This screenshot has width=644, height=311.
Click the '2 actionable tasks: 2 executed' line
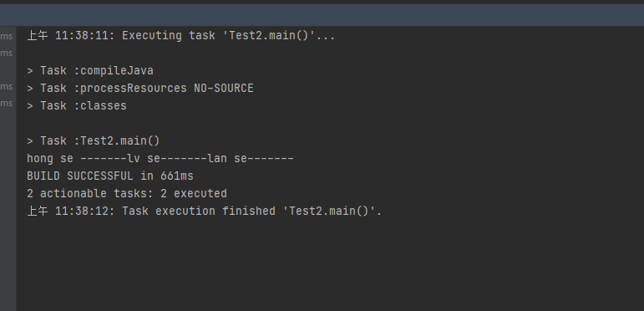pyautogui.click(x=127, y=193)
